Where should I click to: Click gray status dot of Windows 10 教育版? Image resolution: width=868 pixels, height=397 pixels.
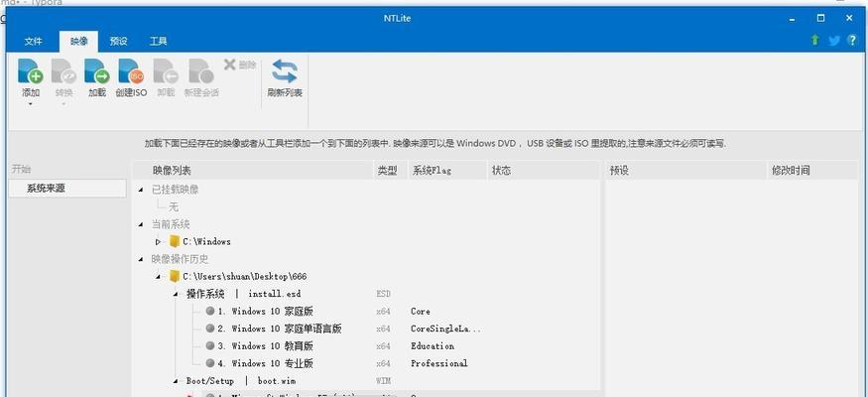(209, 345)
